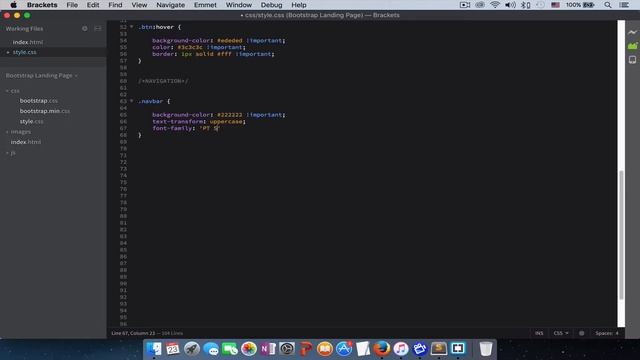The height and width of the screenshot is (360, 640).
Task: Click the linting status circle indicator
Action: click(x=581, y=333)
